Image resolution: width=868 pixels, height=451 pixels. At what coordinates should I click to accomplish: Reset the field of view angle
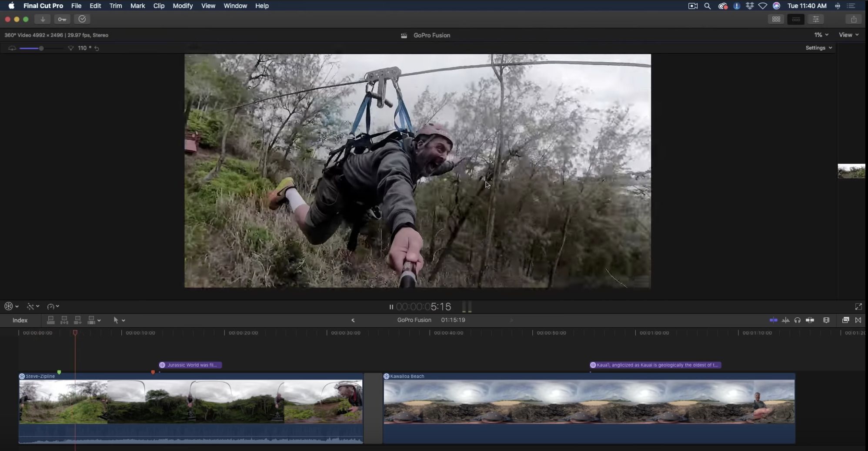pos(97,48)
